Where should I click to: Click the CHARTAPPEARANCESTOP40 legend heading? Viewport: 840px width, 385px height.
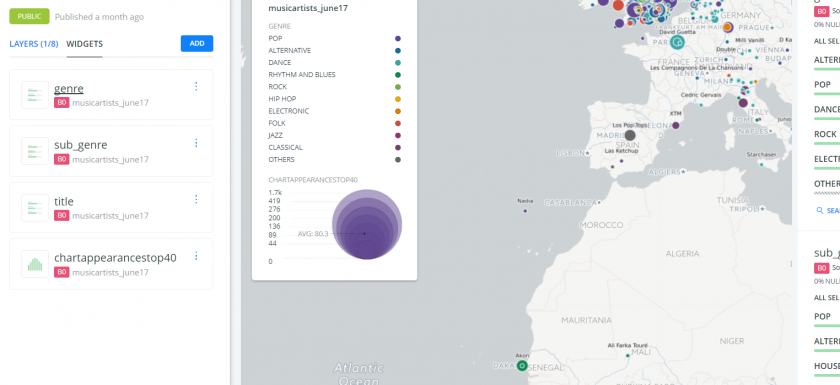click(313, 180)
